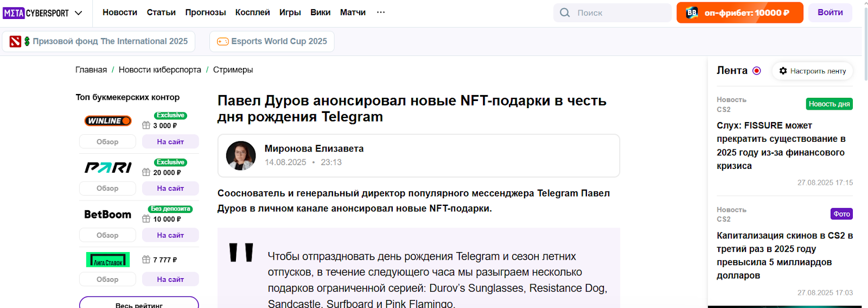Click the search magnifier icon

click(x=565, y=12)
